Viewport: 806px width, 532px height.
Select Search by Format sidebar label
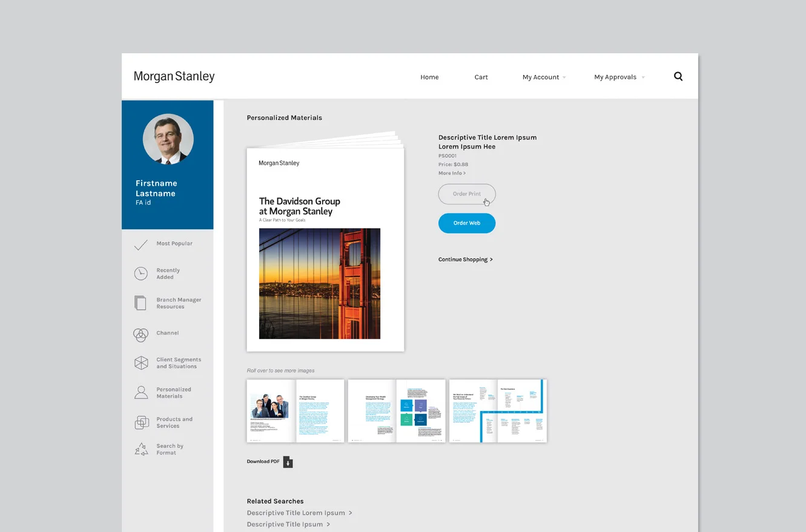170,449
